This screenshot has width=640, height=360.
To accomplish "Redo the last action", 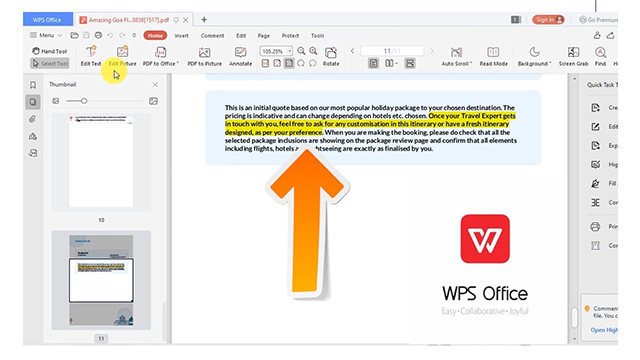I will click(122, 36).
